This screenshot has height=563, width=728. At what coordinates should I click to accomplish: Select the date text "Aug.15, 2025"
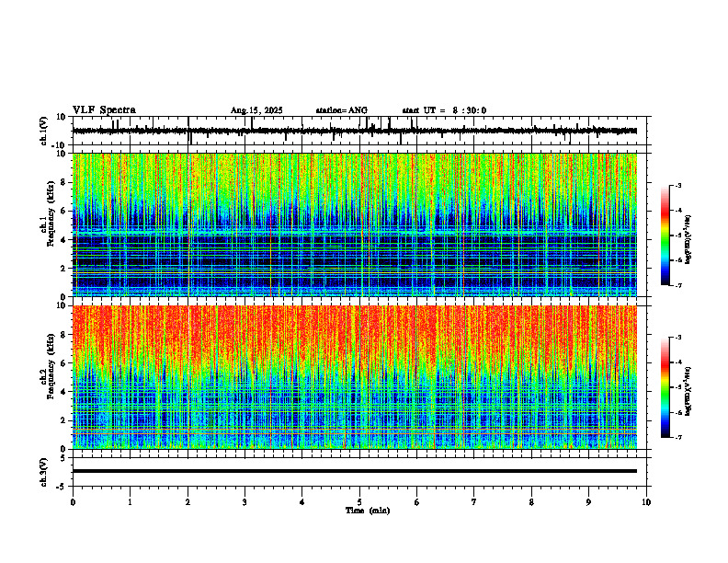tap(256, 110)
